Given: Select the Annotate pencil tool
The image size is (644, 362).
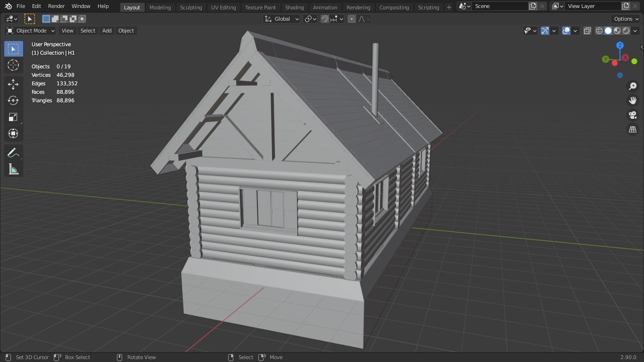Looking at the screenshot, I should tap(13, 153).
